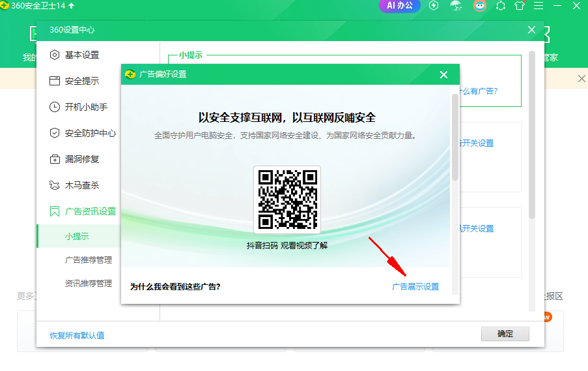The height and width of the screenshot is (371, 588).
Task: Dismiss the yellow notification bar close icon
Action: click(x=581, y=78)
